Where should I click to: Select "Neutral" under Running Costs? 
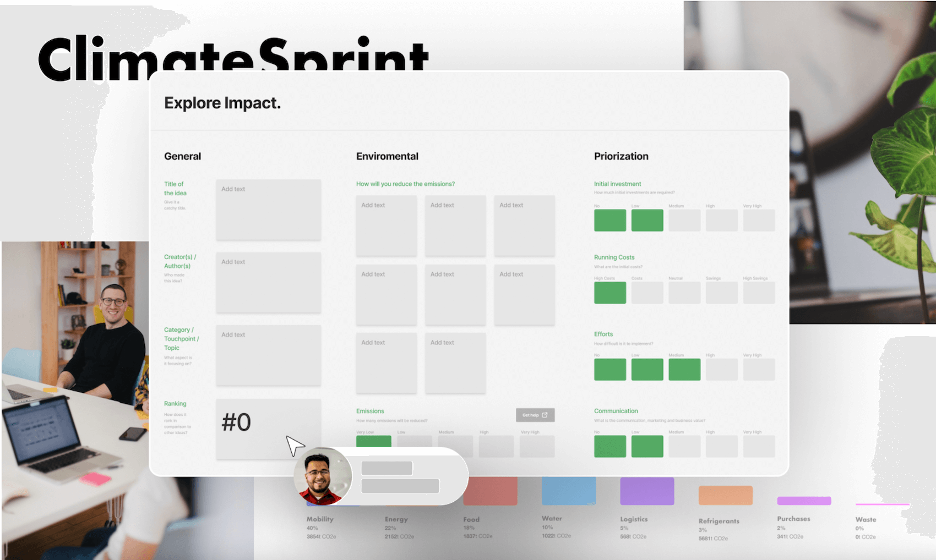pyautogui.click(x=684, y=293)
